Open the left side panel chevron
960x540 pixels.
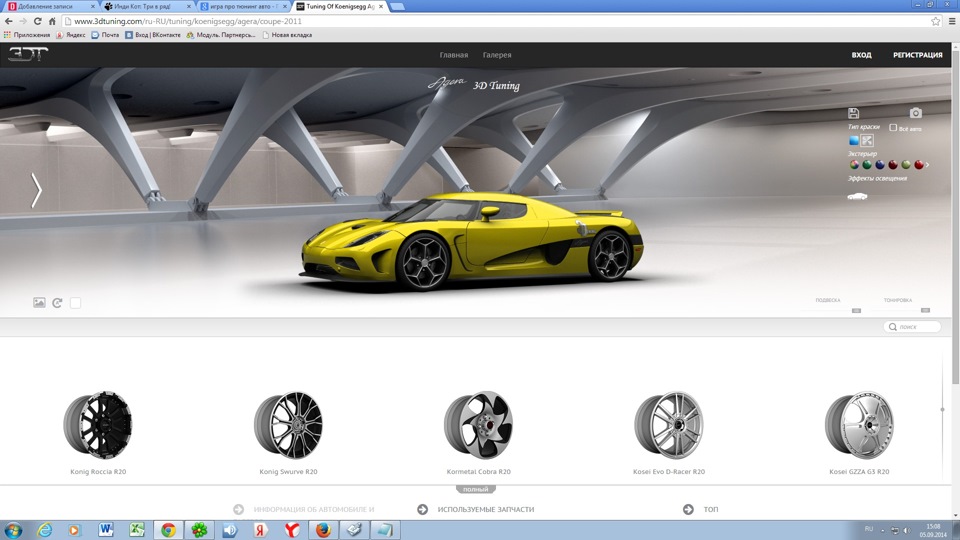(36, 190)
